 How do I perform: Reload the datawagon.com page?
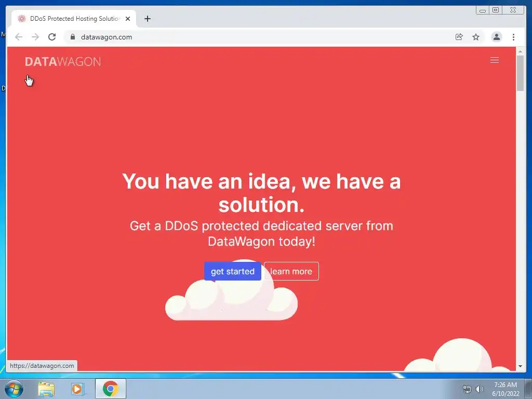tap(52, 37)
